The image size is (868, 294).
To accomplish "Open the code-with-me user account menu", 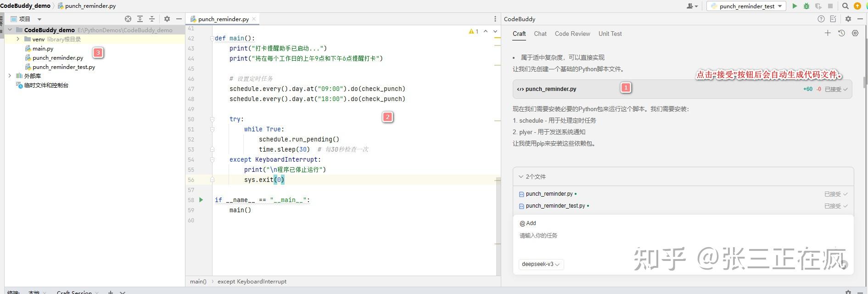I will 692,6.
